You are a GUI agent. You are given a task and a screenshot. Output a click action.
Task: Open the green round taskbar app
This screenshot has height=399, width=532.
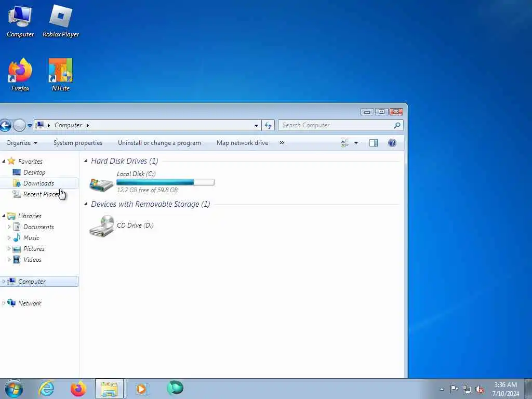tap(175, 388)
